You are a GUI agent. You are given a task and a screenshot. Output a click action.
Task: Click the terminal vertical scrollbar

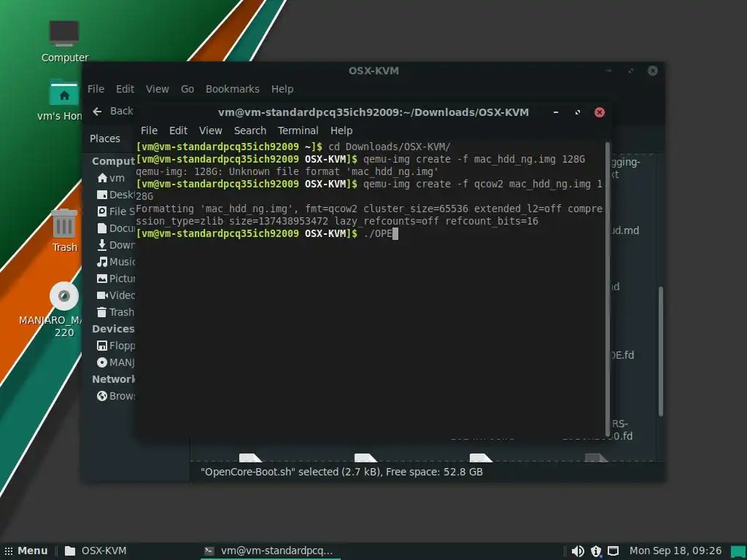point(608,288)
